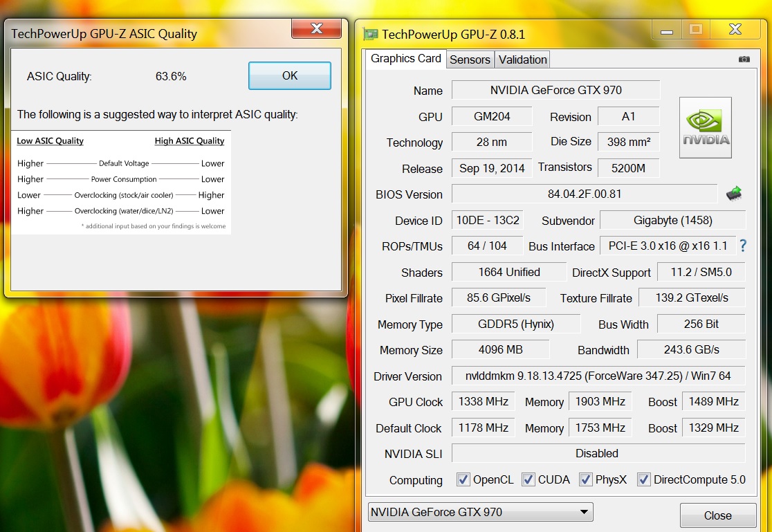Click the NVIDIA logo image
The height and width of the screenshot is (532, 772).
[706, 127]
